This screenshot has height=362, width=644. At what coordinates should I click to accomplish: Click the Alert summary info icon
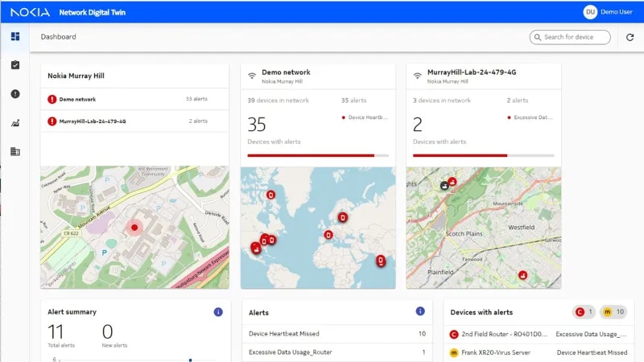tap(218, 312)
